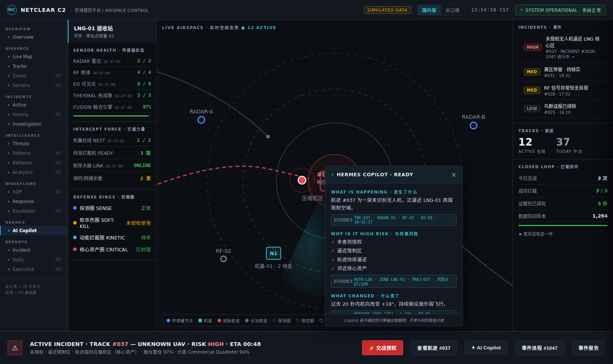Click the blue 探测圈 SENSE ring dot
The width and height of the screenshot is (613, 364).
click(75, 208)
